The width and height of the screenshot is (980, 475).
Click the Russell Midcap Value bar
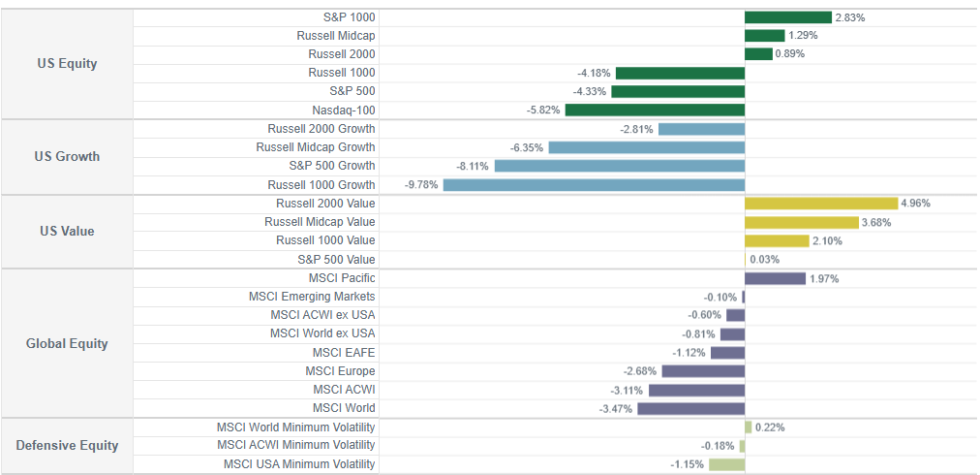[x=801, y=222]
